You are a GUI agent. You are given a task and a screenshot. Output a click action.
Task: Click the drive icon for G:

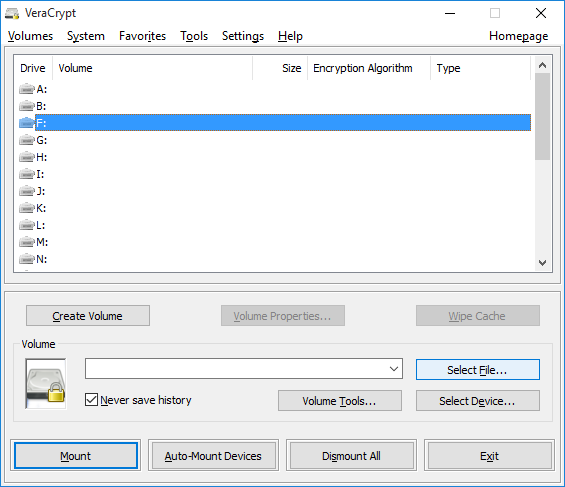[27, 140]
